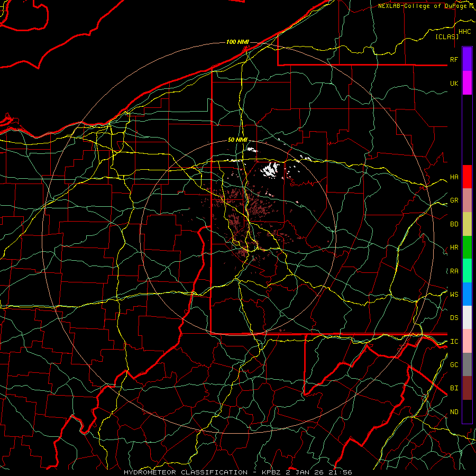Click the 50 NMI range ring label

[x=237, y=140]
